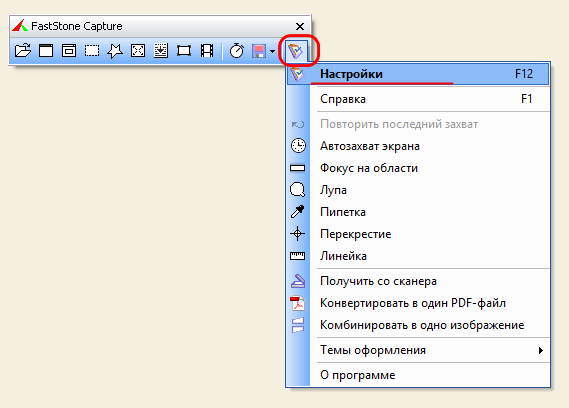The height and width of the screenshot is (408, 569).
Task: Capture active window toolbar icon
Action: click(46, 50)
